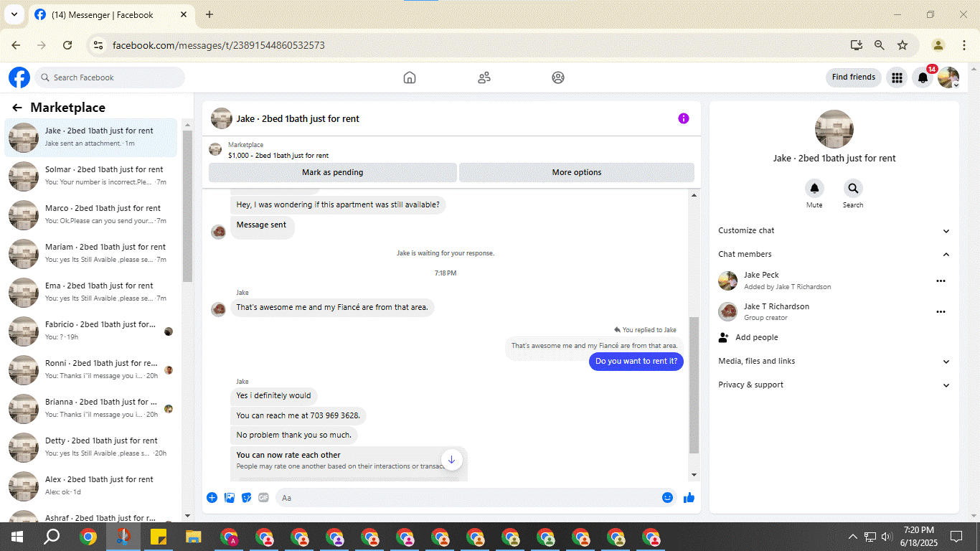The width and height of the screenshot is (980, 551).
Task: Open File Explorer from taskbar
Action: (194, 536)
